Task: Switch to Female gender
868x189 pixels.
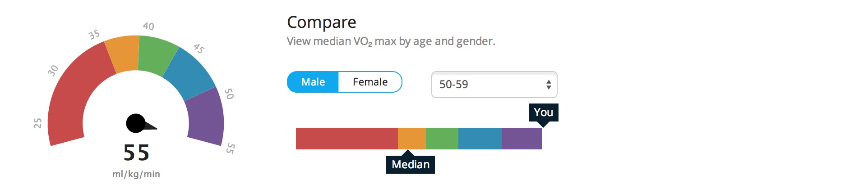Action: (370, 82)
